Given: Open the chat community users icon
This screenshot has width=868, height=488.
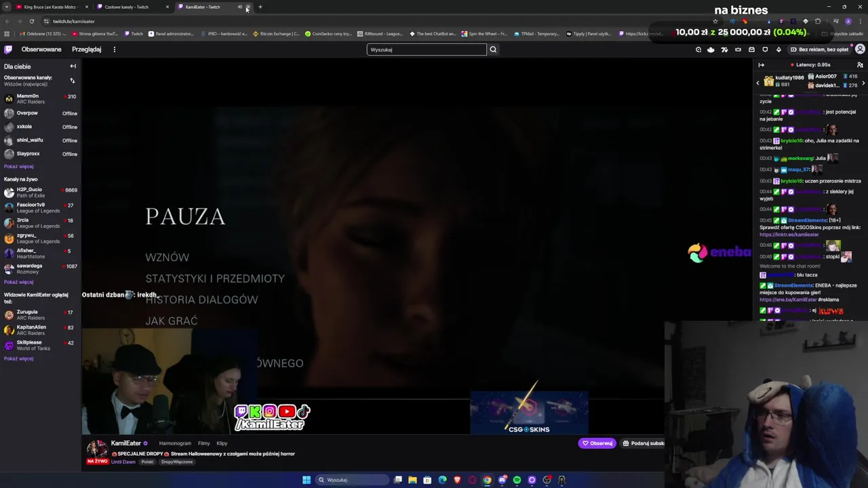Looking at the screenshot, I should tap(860, 65).
